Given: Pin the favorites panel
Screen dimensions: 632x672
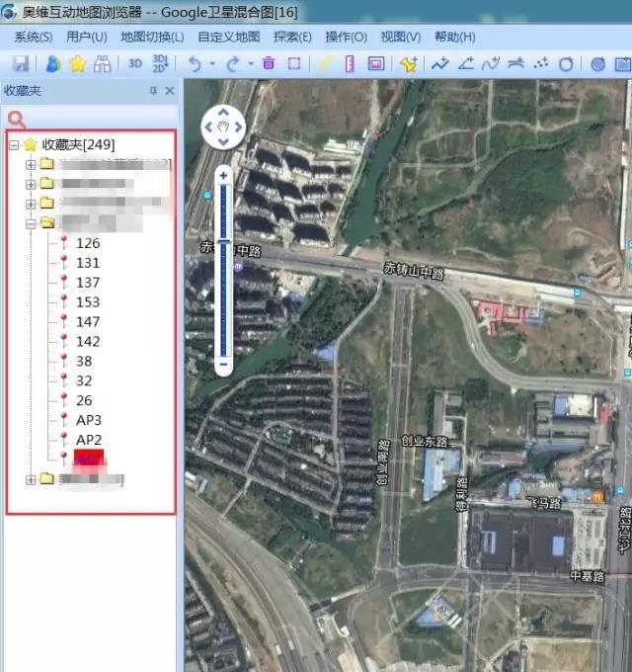Looking at the screenshot, I should [x=153, y=91].
